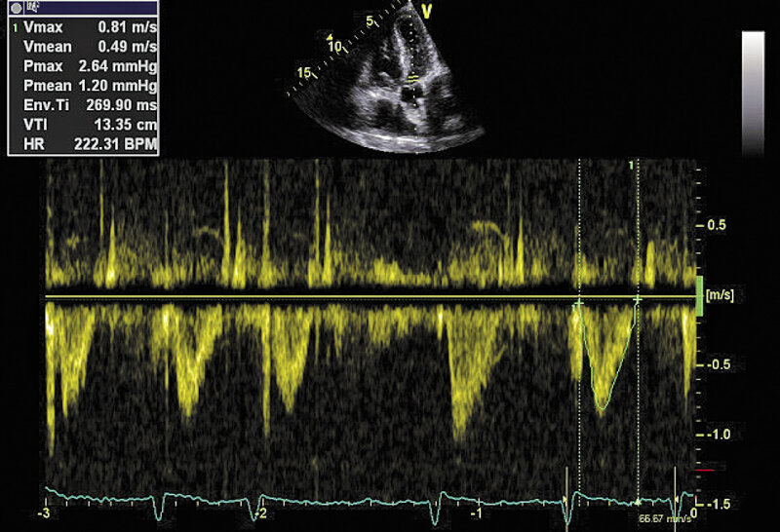Click the -1.0 velocity scale label
Screen dimensions: 780x532
pyautogui.click(x=717, y=434)
